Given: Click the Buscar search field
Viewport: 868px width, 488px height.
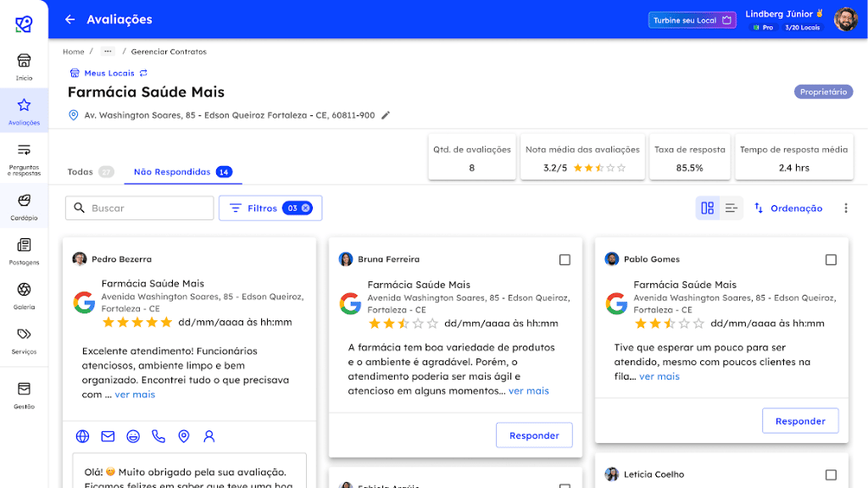Looking at the screenshot, I should point(140,208).
